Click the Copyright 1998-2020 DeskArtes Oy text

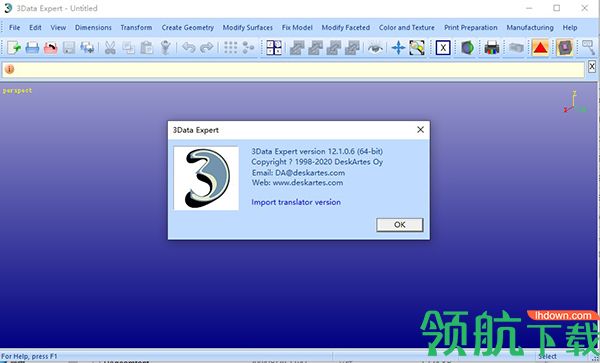pyautogui.click(x=317, y=162)
